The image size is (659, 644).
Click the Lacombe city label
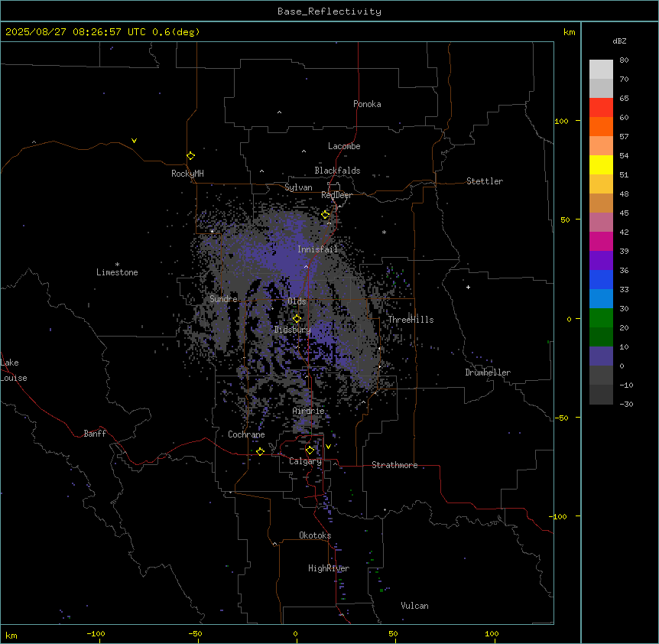[x=344, y=146]
